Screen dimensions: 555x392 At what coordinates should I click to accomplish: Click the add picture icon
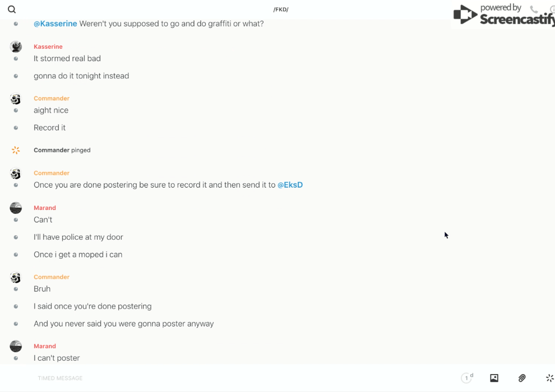494,378
